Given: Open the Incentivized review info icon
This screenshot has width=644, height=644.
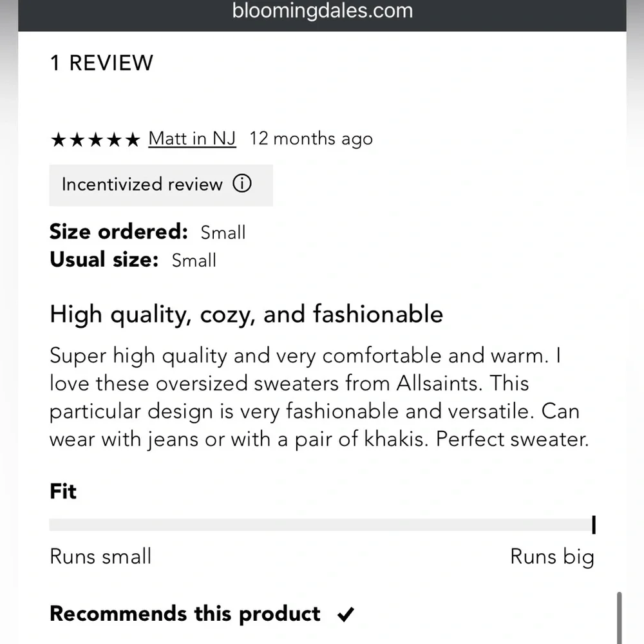Looking at the screenshot, I should [x=242, y=183].
